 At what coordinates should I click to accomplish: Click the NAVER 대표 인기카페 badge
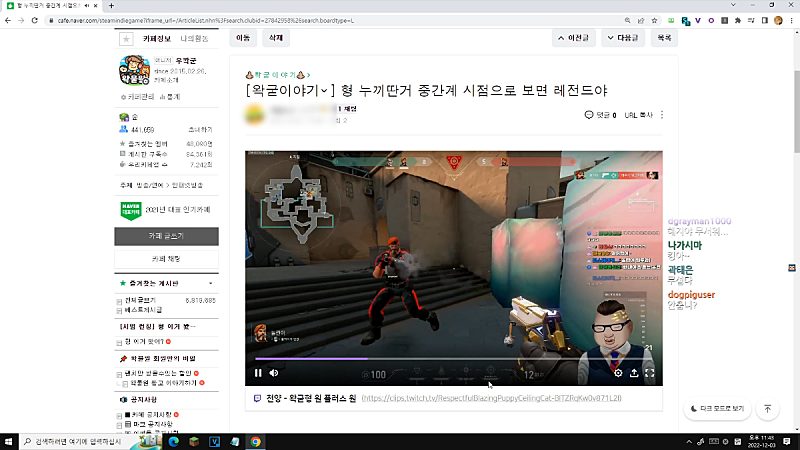click(x=131, y=210)
